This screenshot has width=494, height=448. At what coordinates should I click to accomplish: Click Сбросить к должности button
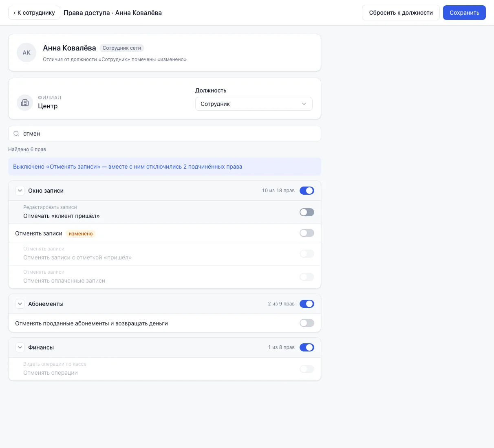tap(401, 13)
